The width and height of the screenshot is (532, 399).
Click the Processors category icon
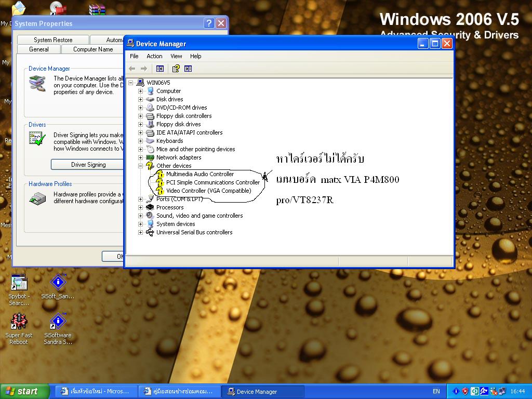[150, 207]
